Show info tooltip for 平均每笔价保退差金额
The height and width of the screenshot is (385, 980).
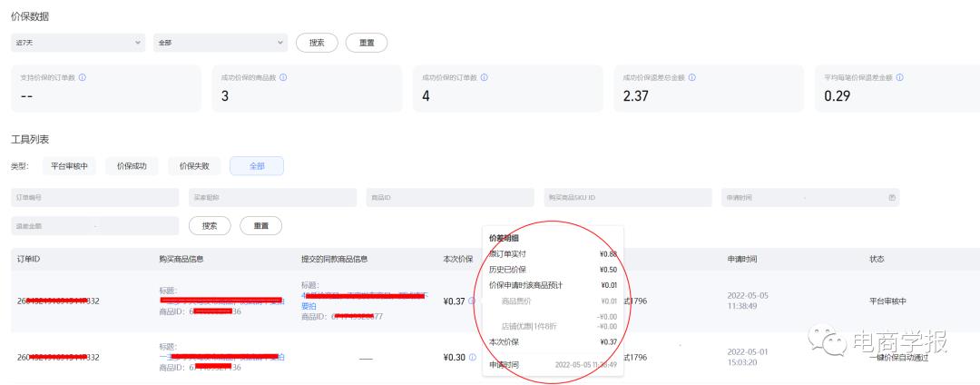click(899, 78)
